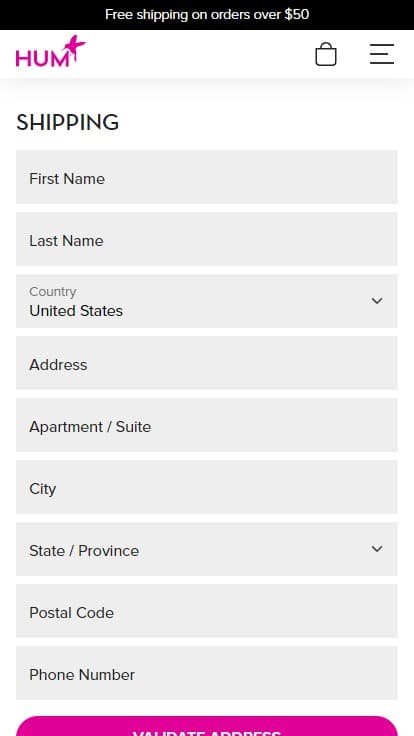This screenshot has height=736, width=414.
Task: Open the shopping bag cart icon
Action: 326,54
